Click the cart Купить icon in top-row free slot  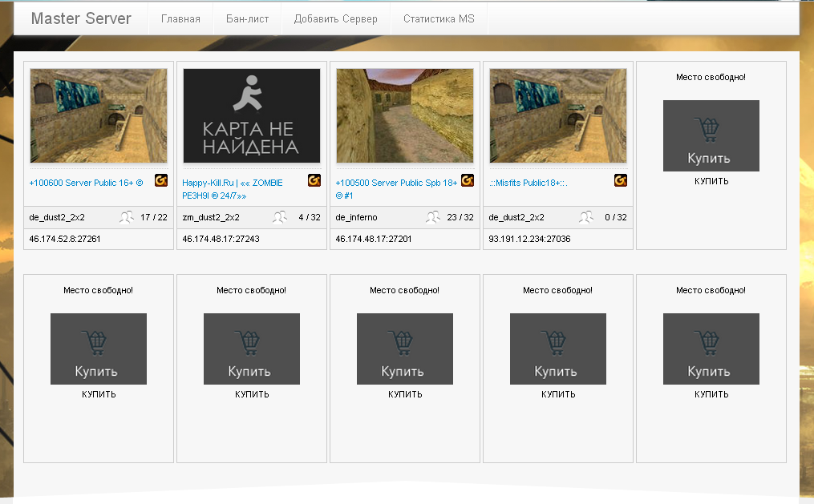click(x=711, y=135)
